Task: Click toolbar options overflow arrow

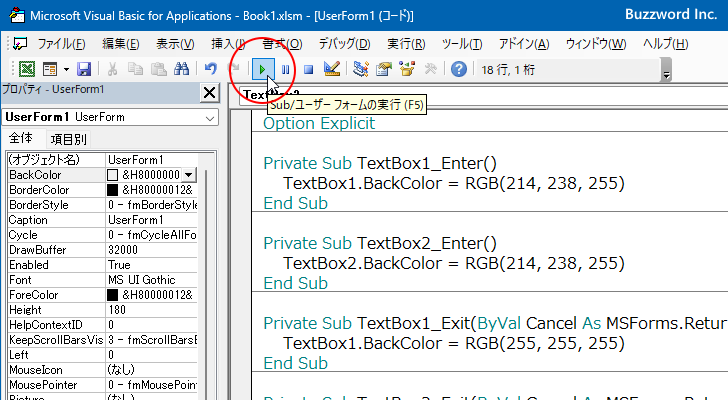Action: (666, 71)
